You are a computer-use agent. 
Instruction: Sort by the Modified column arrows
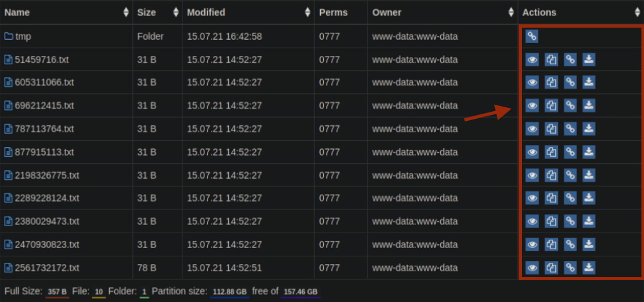pyautogui.click(x=308, y=12)
